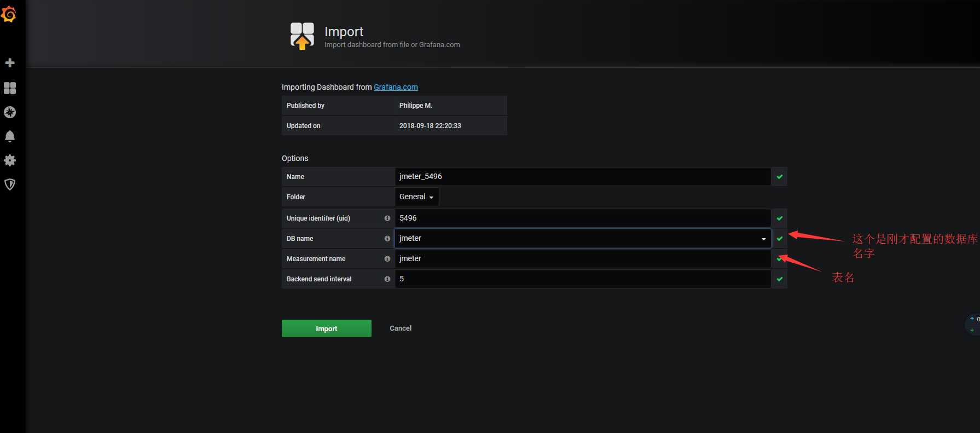Show info tooltip for Unique identifier (uid)
This screenshot has width=980, height=433.
387,218
